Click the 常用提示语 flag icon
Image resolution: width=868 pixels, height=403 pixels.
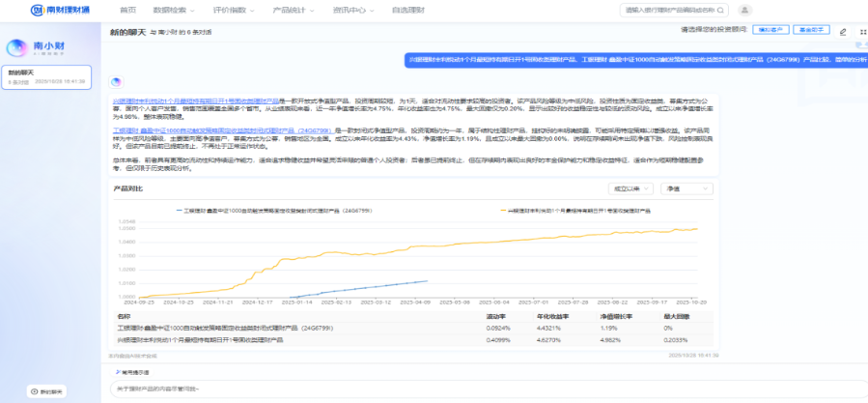point(119,371)
